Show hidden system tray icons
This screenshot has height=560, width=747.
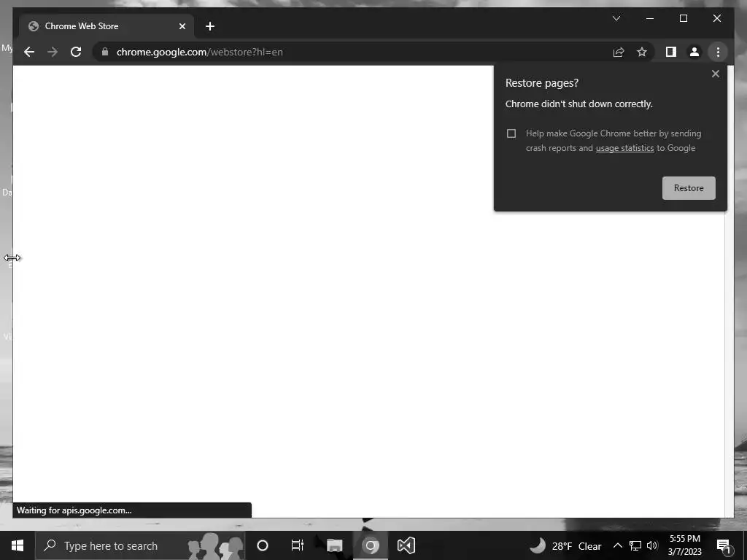(x=617, y=545)
